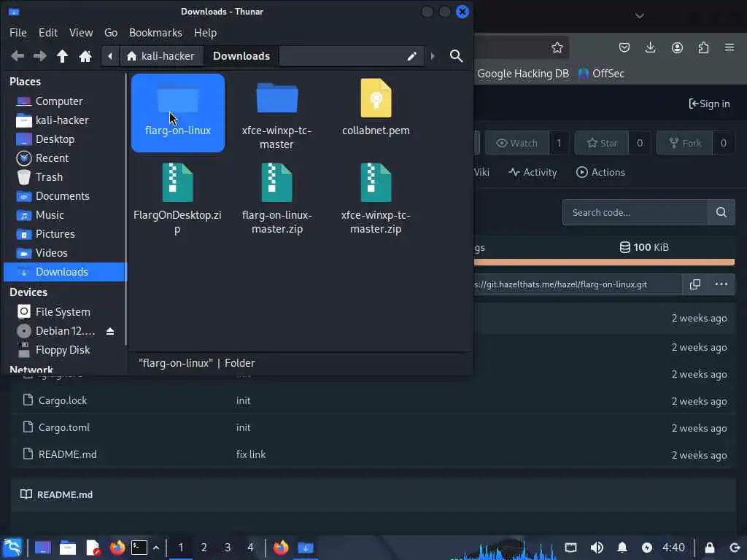
Task: Switch to the Actions tab
Action: [600, 172]
